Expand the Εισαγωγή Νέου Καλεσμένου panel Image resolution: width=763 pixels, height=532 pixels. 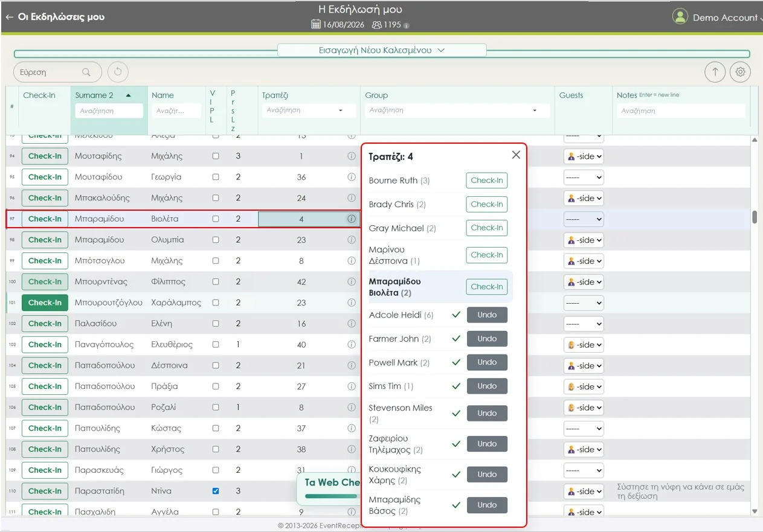(381, 50)
